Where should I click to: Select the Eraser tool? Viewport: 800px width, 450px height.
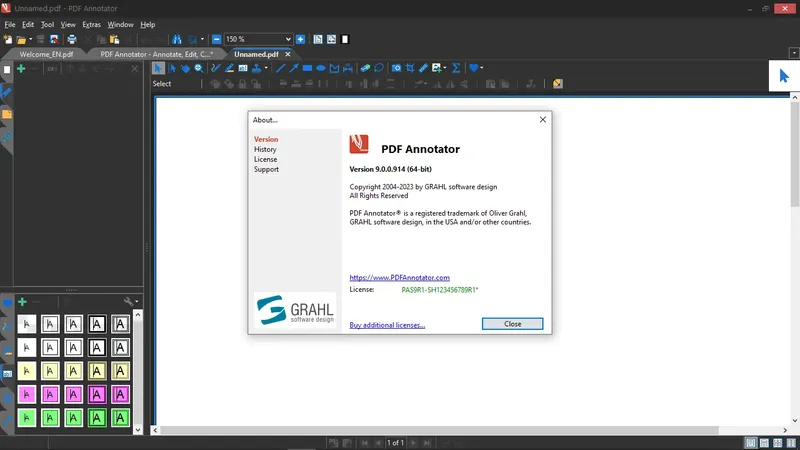coord(365,68)
